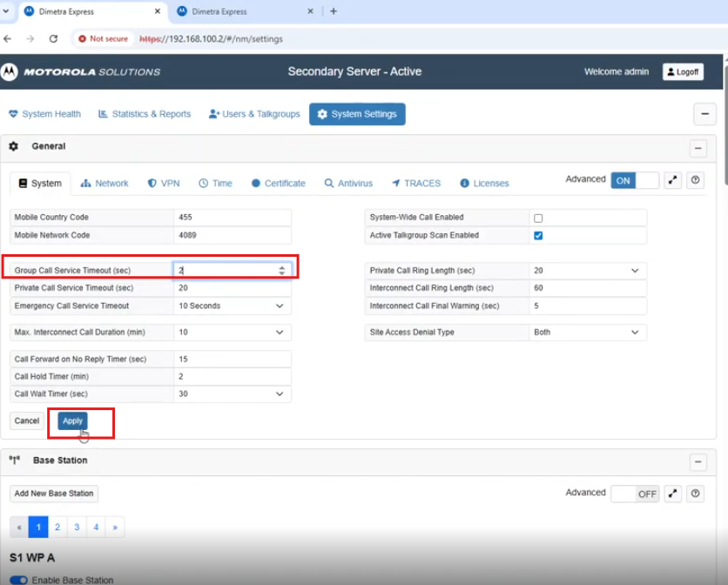This screenshot has width=728, height=585.
Task: Cancel the settings changes
Action: [27, 421]
